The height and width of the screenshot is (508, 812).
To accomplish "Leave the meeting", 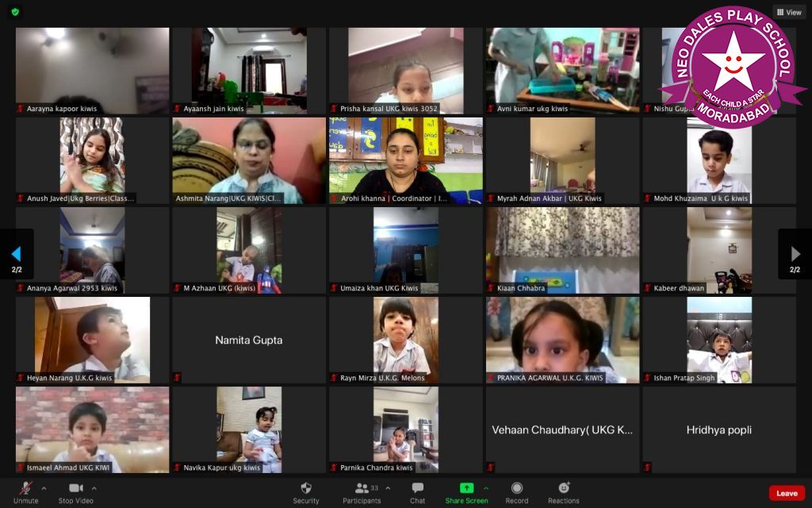I will (787, 493).
